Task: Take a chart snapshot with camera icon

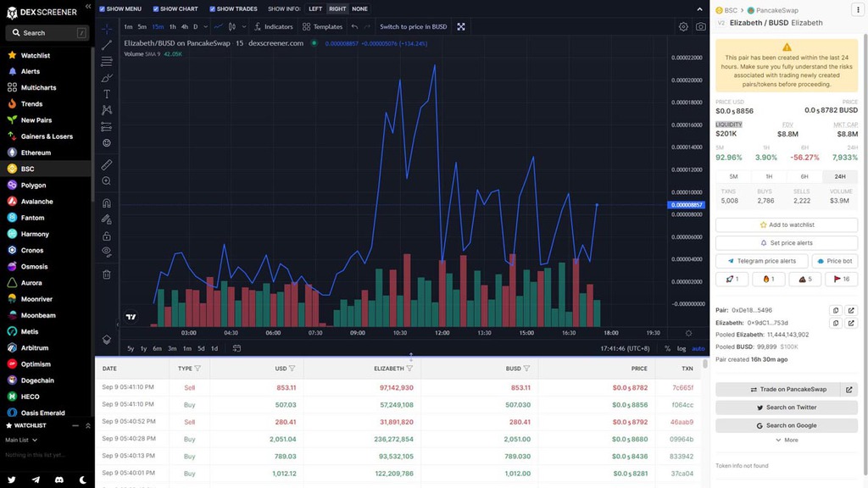Action: point(700,26)
